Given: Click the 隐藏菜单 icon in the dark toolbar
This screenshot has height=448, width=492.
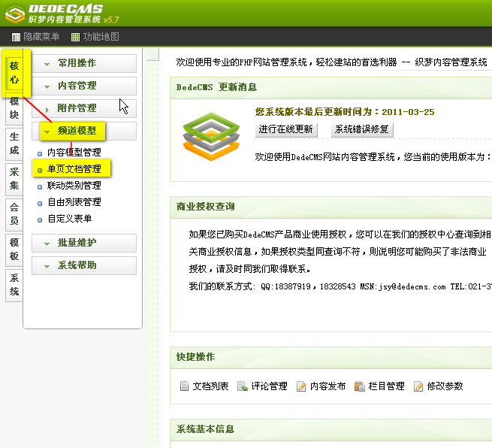Looking at the screenshot, I should [x=16, y=38].
